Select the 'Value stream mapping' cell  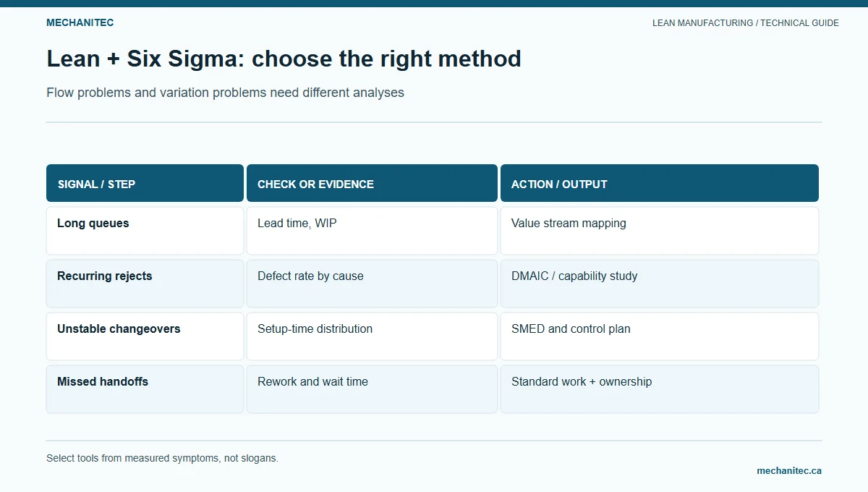point(660,231)
